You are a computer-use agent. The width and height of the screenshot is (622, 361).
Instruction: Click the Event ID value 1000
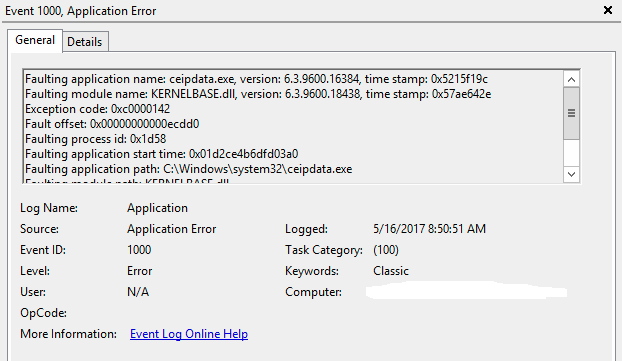pos(139,250)
